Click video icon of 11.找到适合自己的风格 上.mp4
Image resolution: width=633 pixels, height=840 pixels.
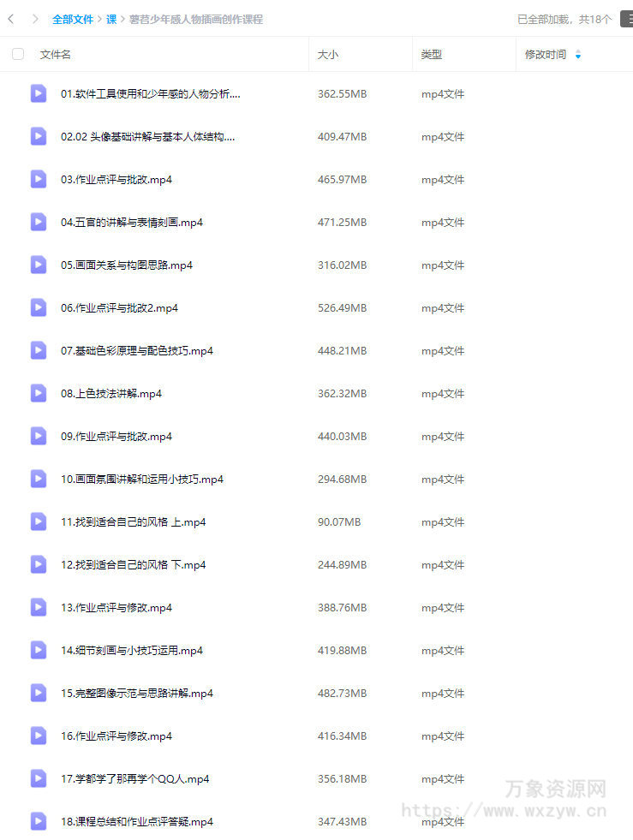point(38,521)
